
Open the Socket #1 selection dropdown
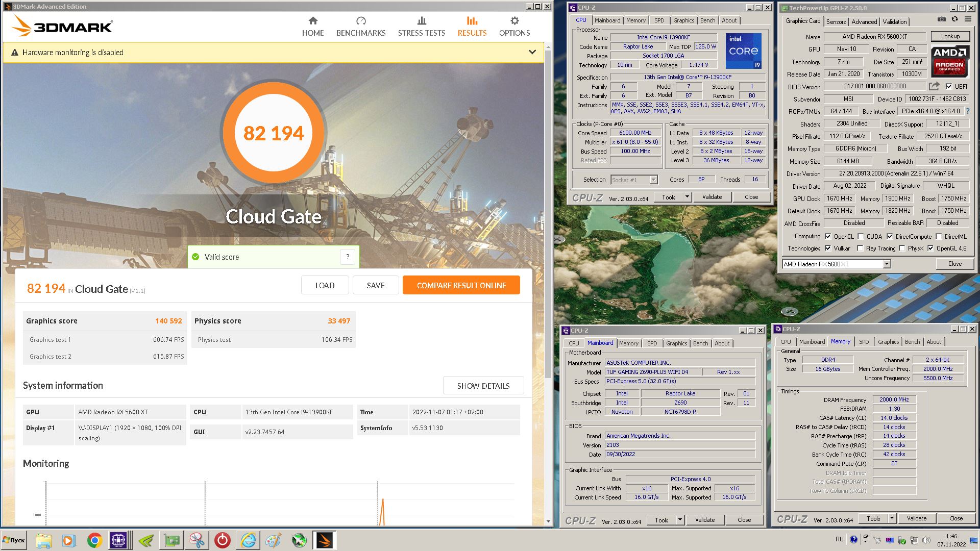click(x=653, y=180)
